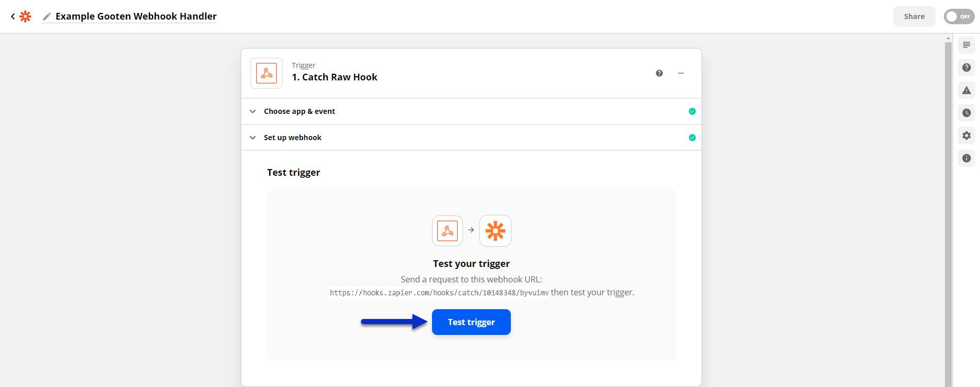Select the webhook URL text
Viewport: 980px width, 387px height.
[439, 293]
